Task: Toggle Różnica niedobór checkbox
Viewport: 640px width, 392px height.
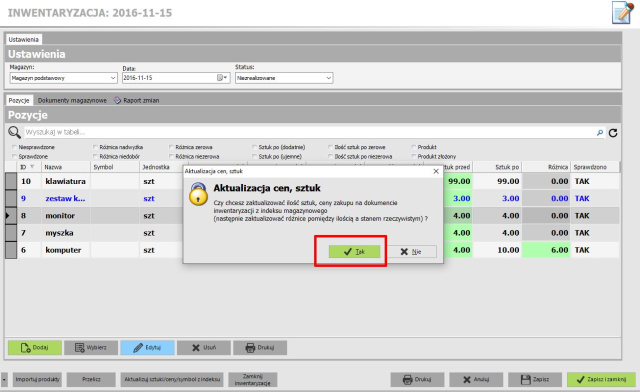Action: tap(96, 156)
